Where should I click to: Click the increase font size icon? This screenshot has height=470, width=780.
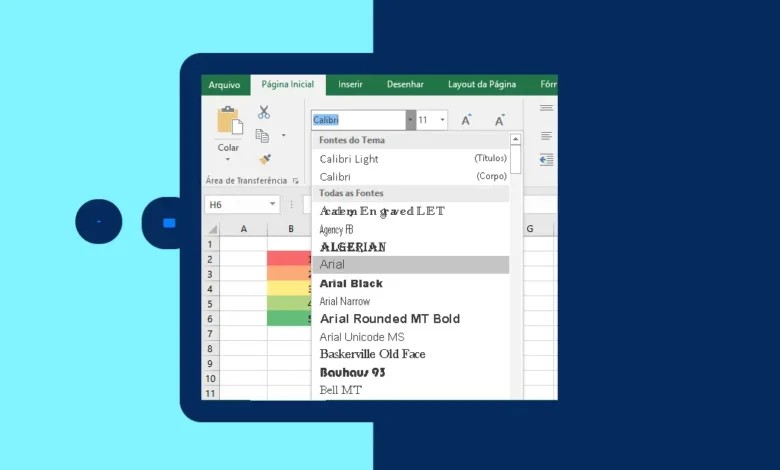tap(466, 120)
